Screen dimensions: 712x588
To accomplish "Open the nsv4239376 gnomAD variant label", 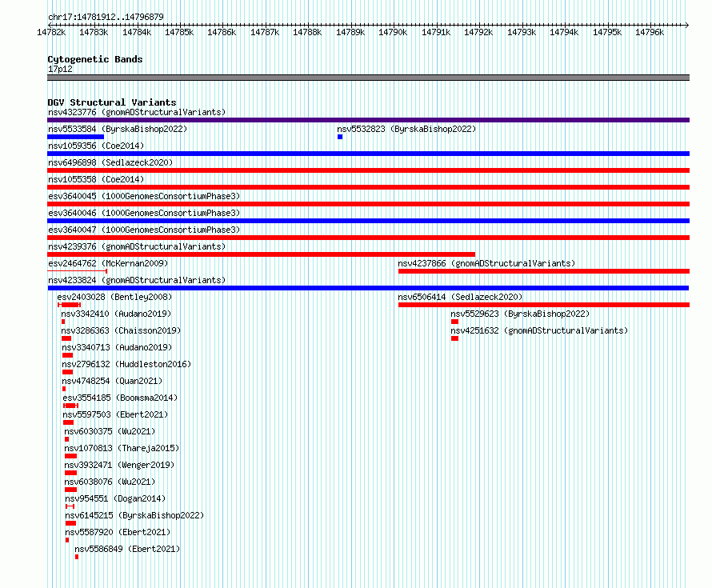I will point(137,246).
